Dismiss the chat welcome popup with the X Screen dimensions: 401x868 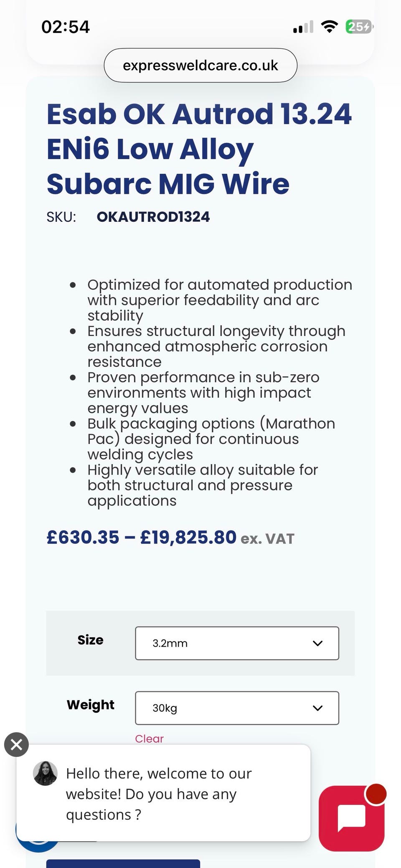coord(16,744)
